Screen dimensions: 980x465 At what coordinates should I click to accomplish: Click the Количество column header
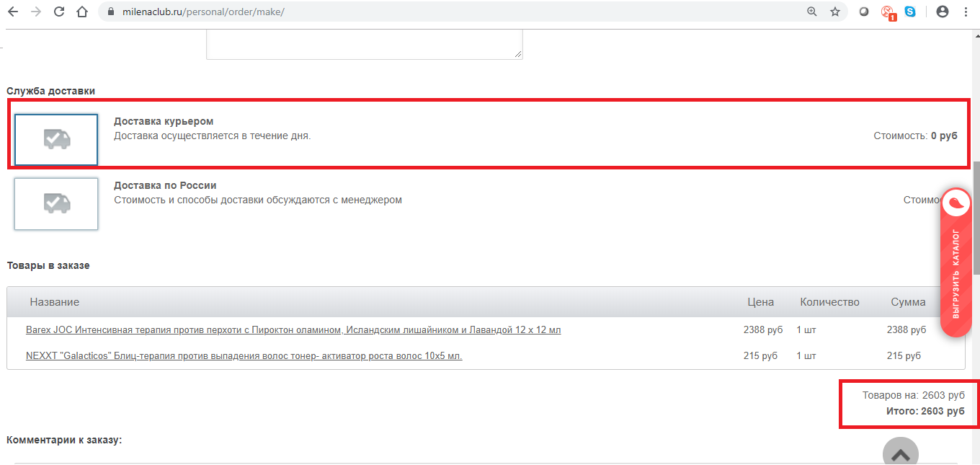(829, 302)
